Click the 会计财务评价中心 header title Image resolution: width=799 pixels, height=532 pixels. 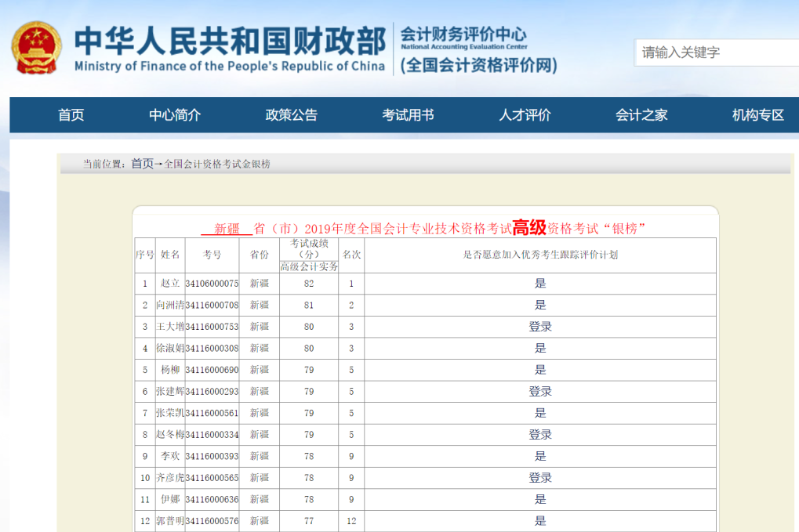463,34
